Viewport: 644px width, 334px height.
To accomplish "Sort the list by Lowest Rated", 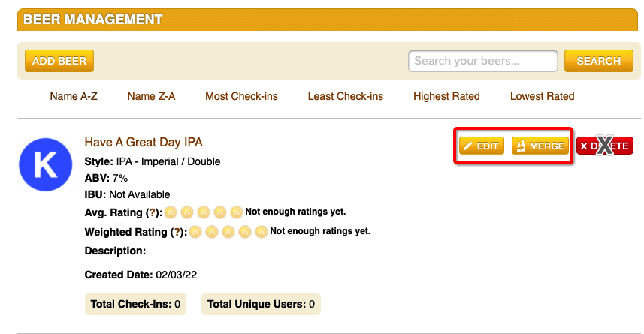I will click(542, 96).
